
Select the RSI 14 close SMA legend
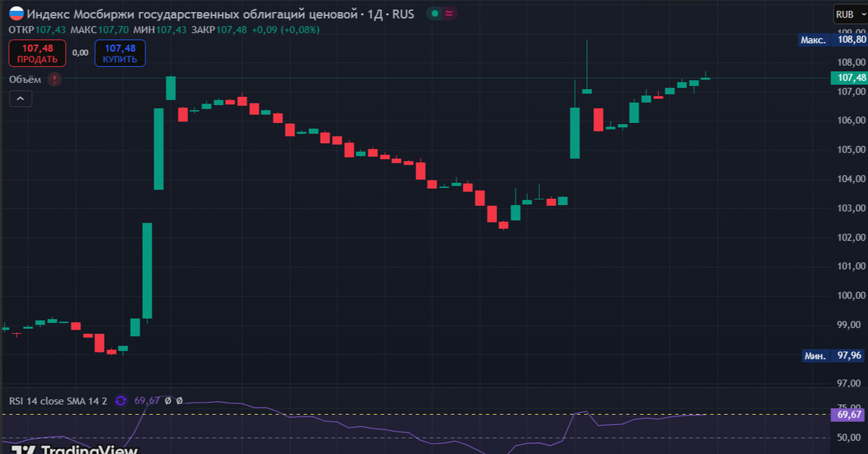pos(58,401)
